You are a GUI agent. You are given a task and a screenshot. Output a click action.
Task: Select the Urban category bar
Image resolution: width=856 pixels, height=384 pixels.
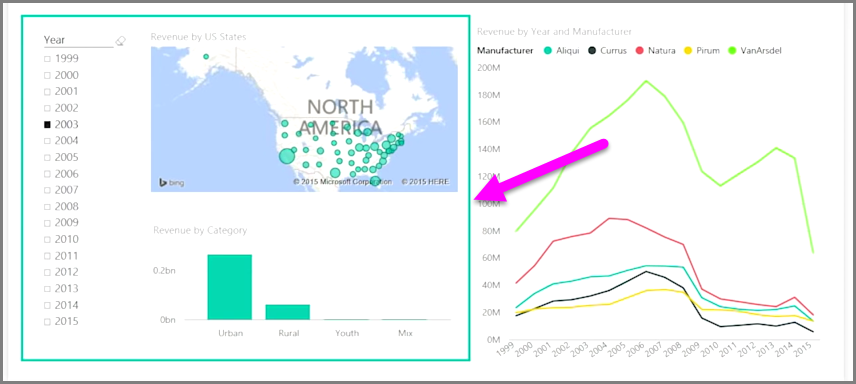click(229, 287)
